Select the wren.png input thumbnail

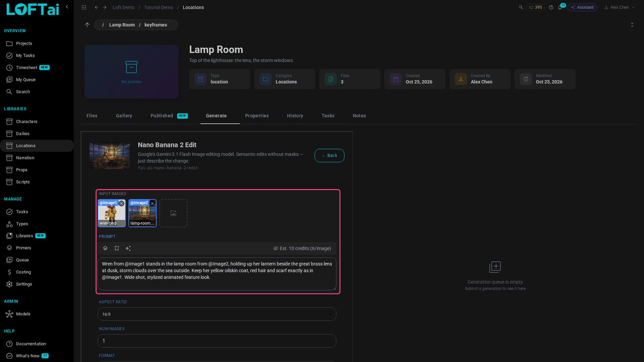pos(112,213)
